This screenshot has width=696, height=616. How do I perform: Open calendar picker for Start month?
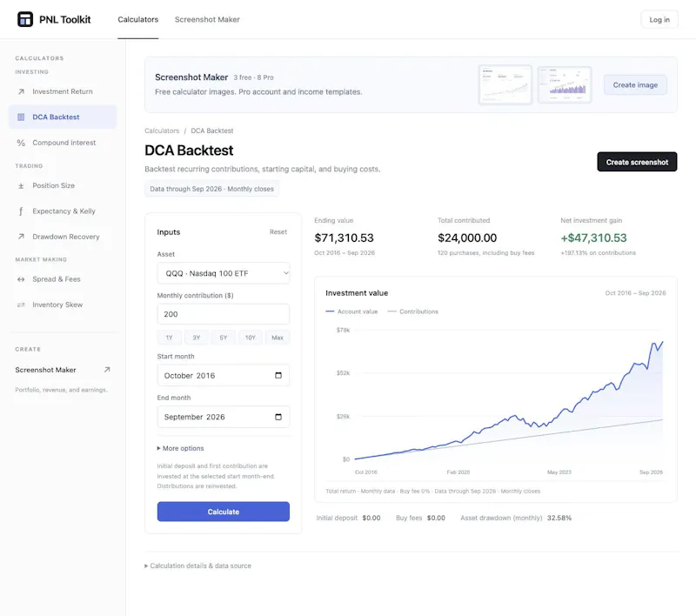[x=278, y=376]
